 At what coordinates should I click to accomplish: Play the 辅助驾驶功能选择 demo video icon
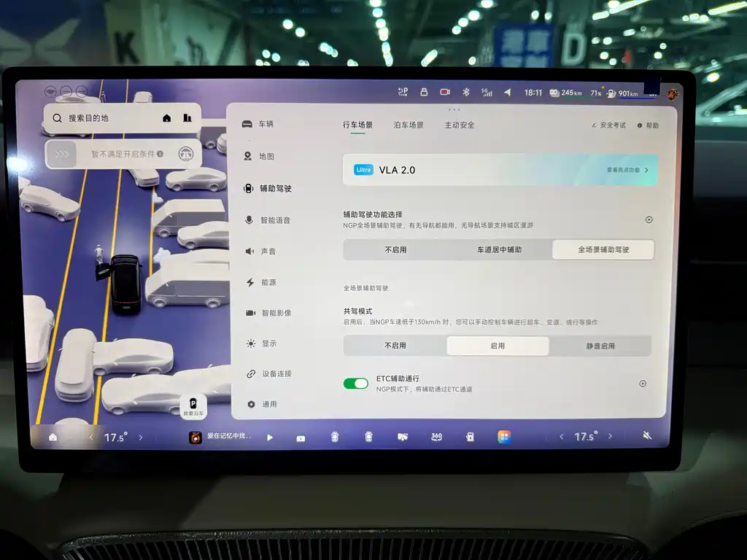click(649, 219)
